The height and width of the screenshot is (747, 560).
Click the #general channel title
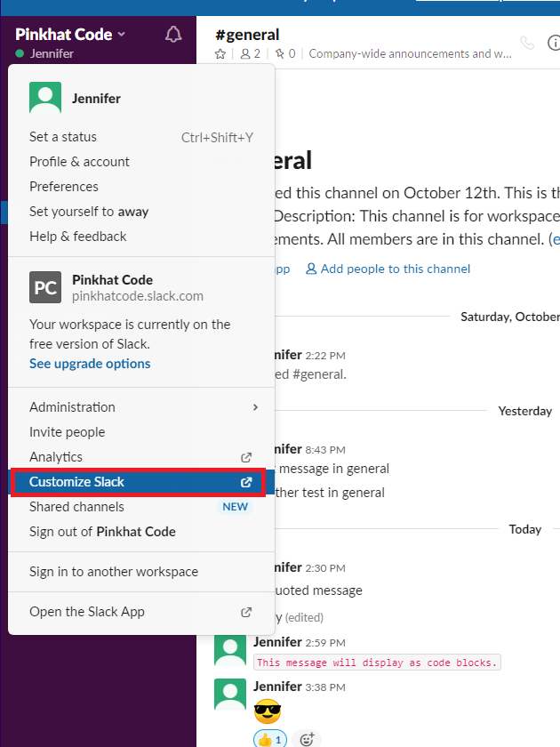pyautogui.click(x=247, y=35)
